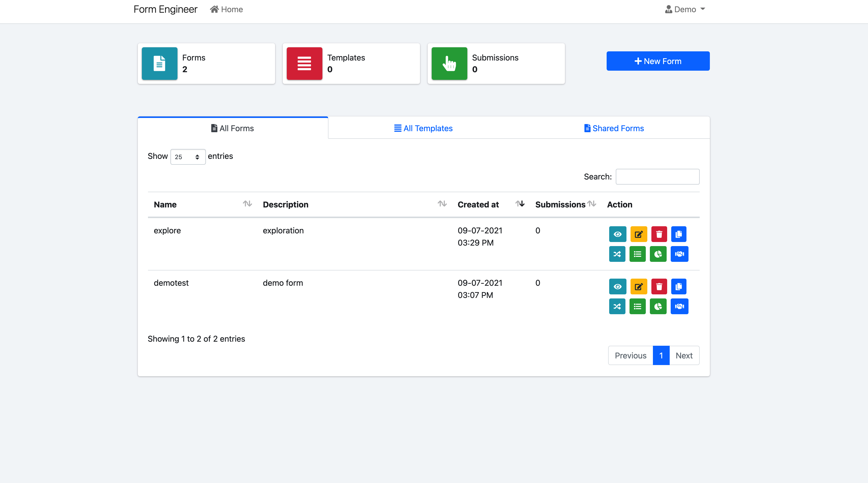View demotest form using eye icon
Viewport: 868px width, 483px height.
coord(617,287)
